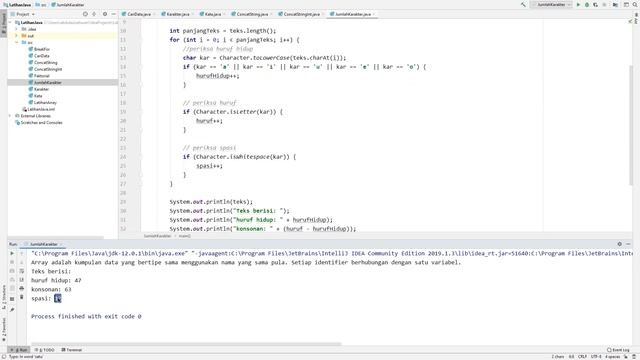Collapse the LatihanJava project root node

point(11,22)
